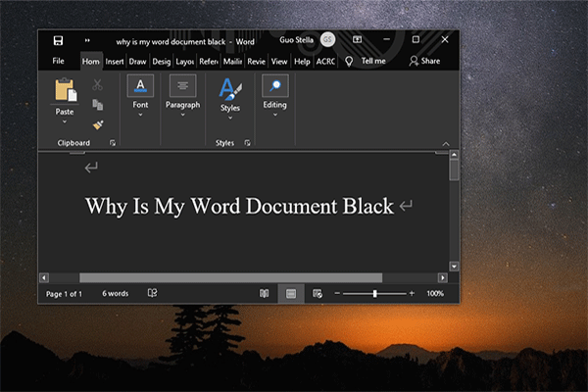Image resolution: width=588 pixels, height=392 pixels.
Task: Click the Cut scissors icon
Action: click(x=97, y=85)
